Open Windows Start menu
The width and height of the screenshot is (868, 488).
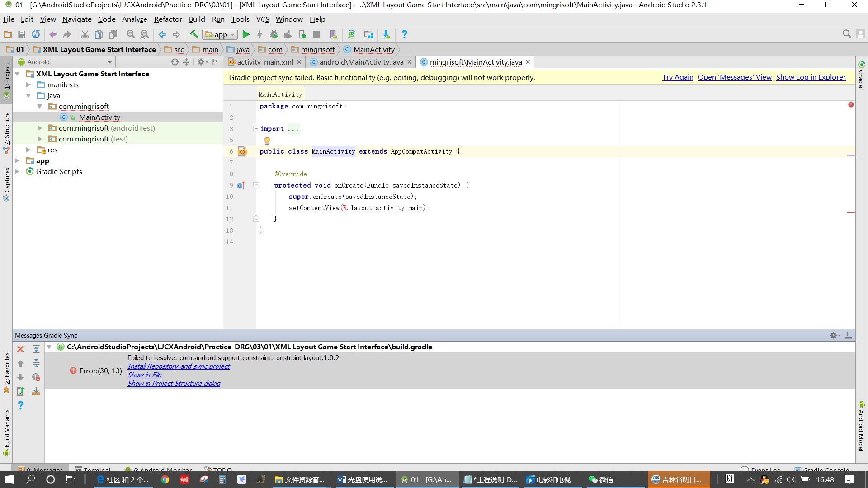(10, 479)
